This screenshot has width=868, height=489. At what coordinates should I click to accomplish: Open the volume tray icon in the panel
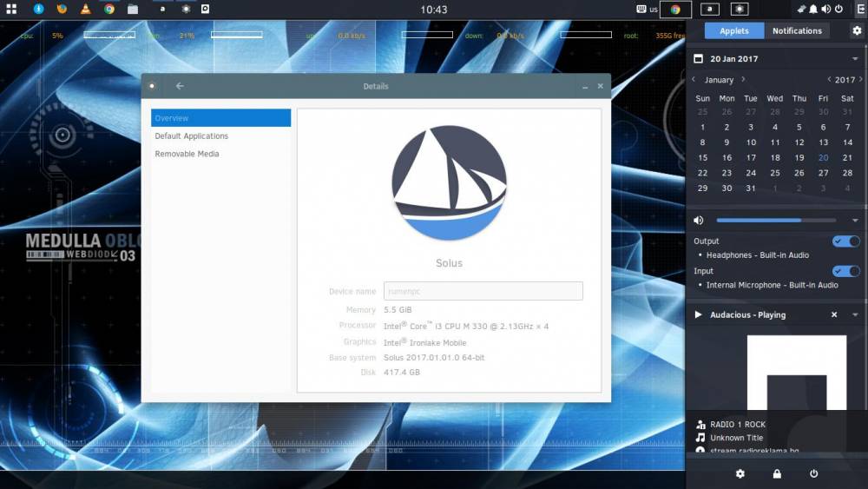[826, 9]
